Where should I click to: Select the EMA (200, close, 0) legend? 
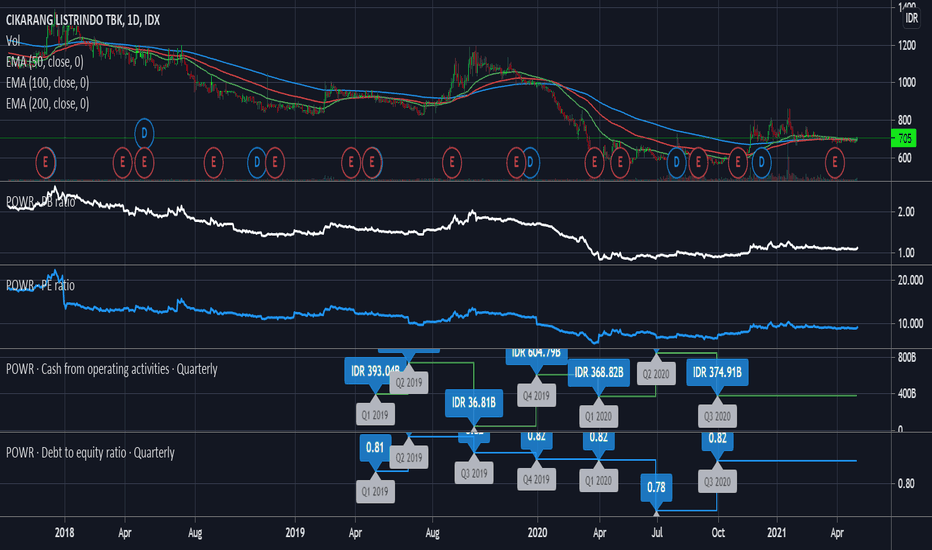tap(48, 103)
